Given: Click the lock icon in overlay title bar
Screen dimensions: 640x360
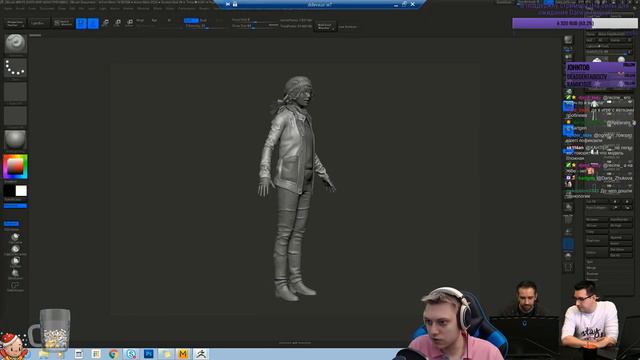Looking at the screenshot, I should pyautogui.click(x=235, y=4).
